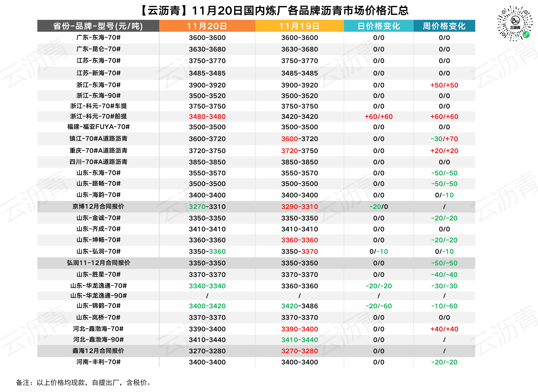This screenshot has height=392, width=538.
Task: Select the 山东-金诚-70# row label
Action: [98, 218]
